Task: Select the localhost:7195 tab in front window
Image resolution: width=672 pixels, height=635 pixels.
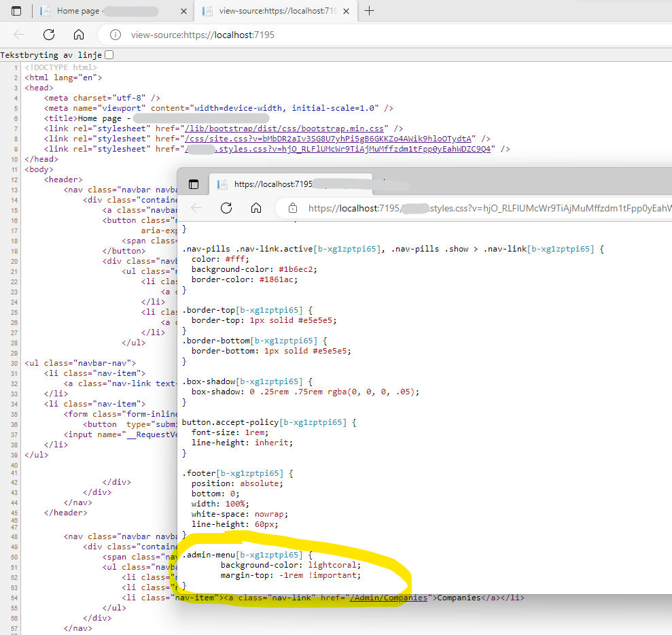Action: coord(291,184)
